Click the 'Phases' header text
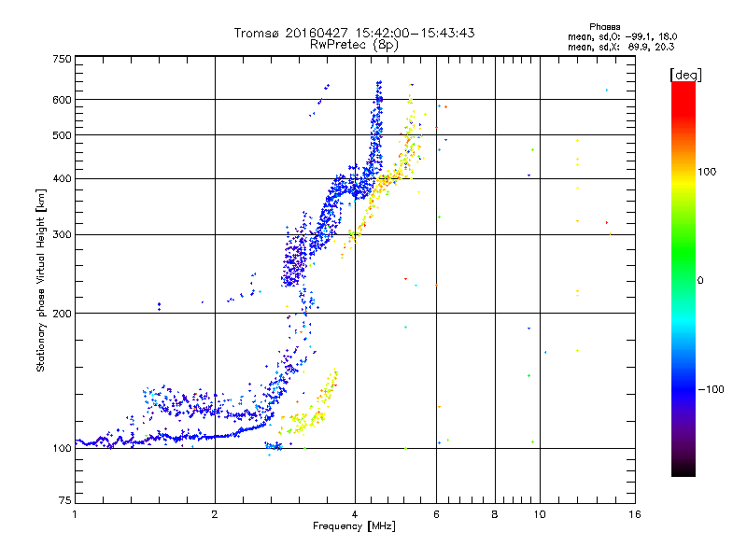 pyautogui.click(x=604, y=27)
